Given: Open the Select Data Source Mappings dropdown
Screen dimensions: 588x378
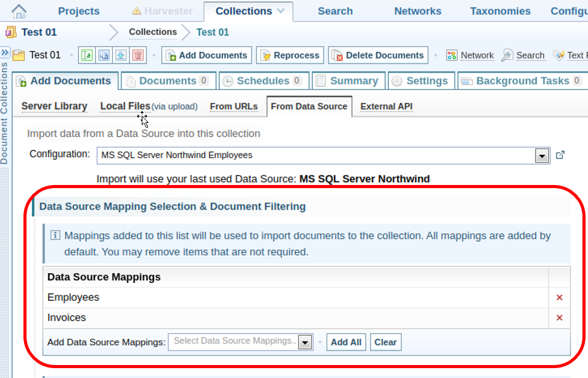Looking at the screenshot, I should click(305, 342).
